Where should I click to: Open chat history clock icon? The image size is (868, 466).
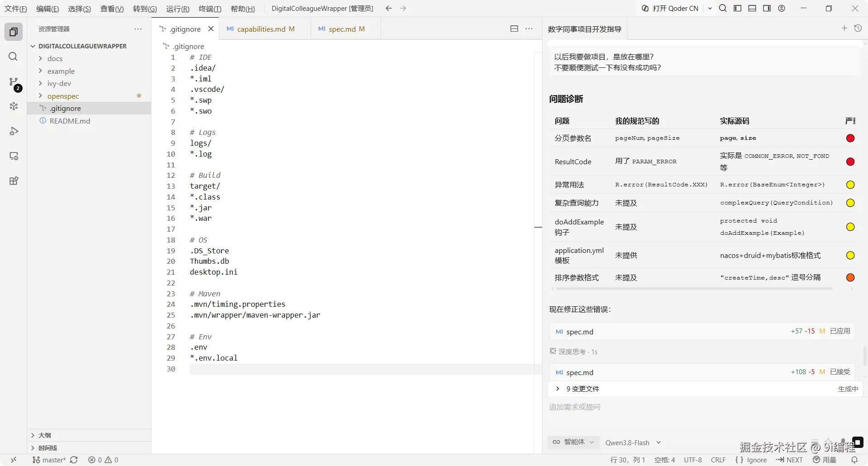[858, 28]
